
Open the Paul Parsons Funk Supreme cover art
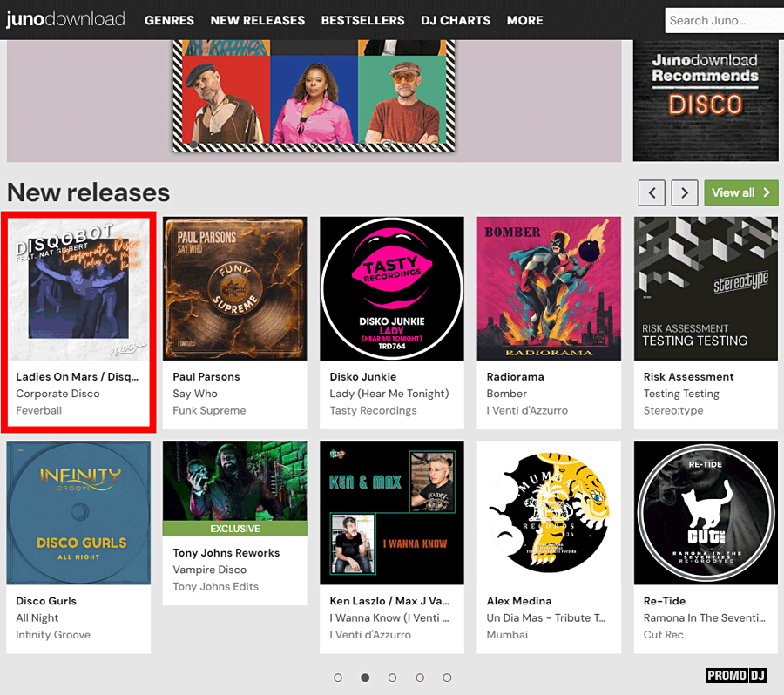[x=235, y=288]
